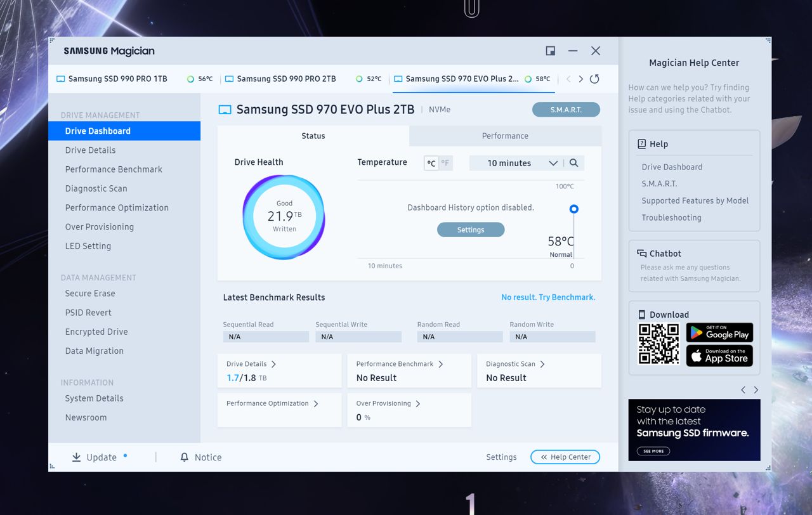Open Secure Erase in the sidebar
The image size is (812, 515).
pos(90,294)
